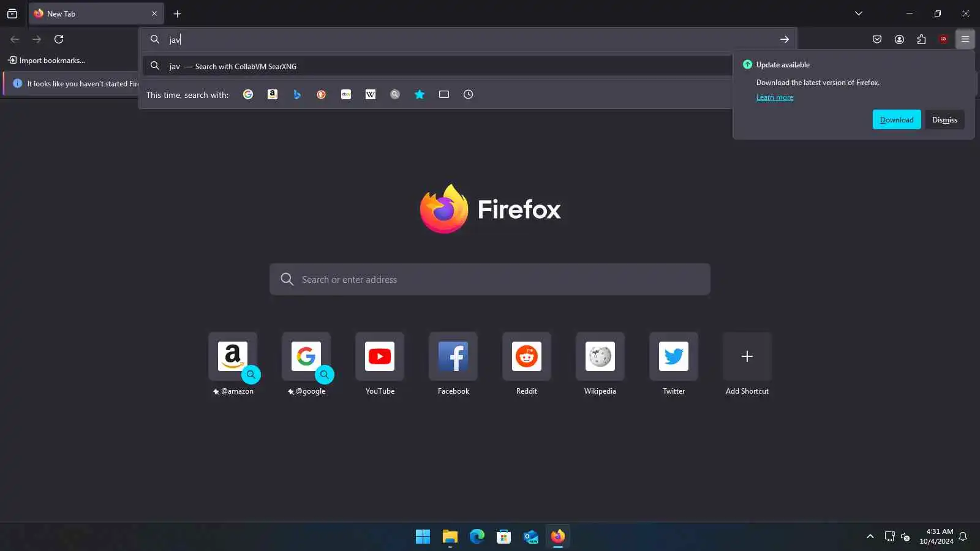Show hidden system tray icons

[x=870, y=536]
